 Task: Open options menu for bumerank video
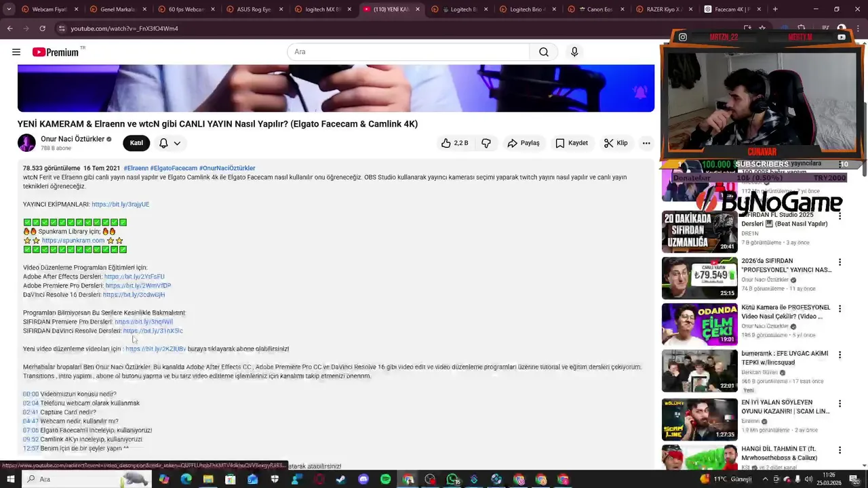coord(840,354)
